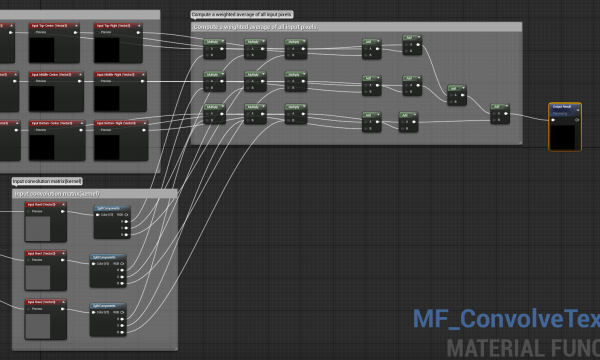
Task: Click R pin of middle SplitComponents node
Action: click(x=122, y=270)
